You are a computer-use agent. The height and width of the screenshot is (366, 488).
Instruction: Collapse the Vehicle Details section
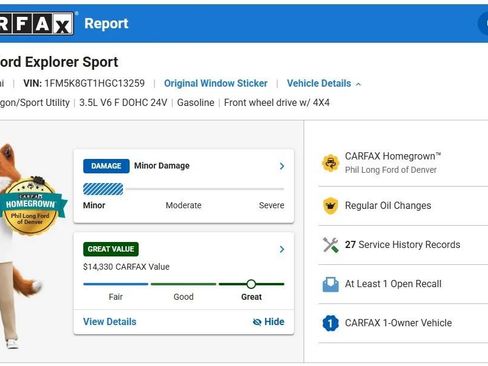click(324, 83)
